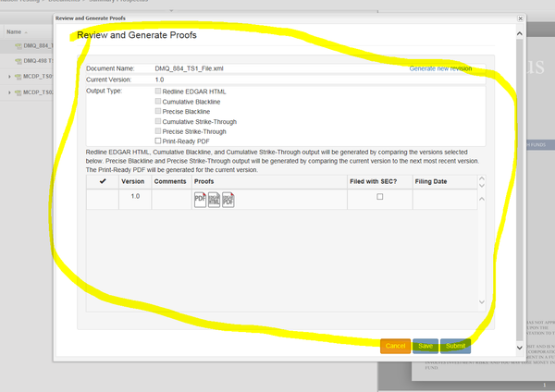
Task: Click the Save button
Action: tap(425, 346)
